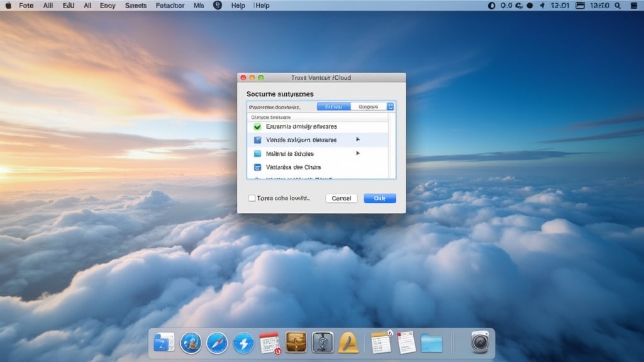Image resolution: width=644 pixels, height=362 pixels.
Task: Open the Fetacbor menu in menu bar
Action: point(170,5)
